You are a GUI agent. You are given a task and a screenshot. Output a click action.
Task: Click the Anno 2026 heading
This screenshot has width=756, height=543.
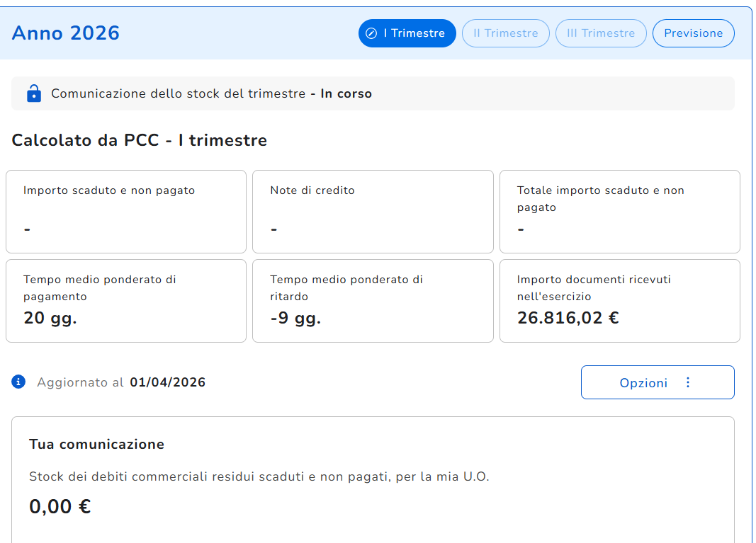click(66, 33)
